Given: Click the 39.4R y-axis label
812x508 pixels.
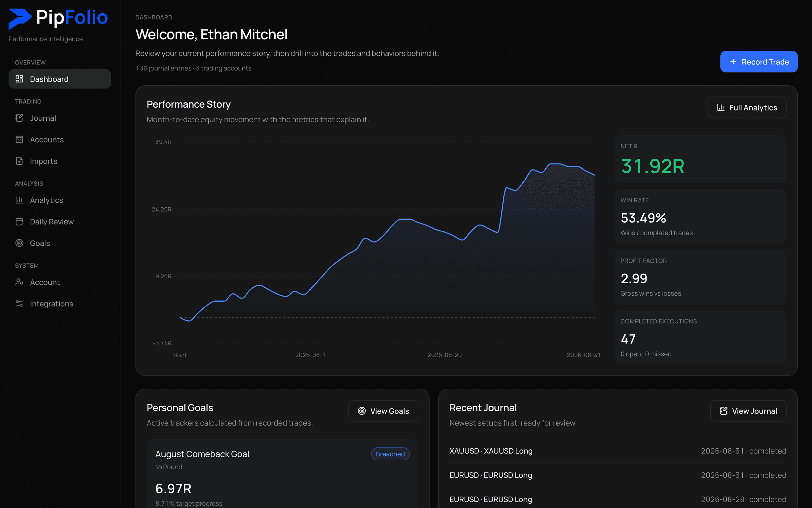Looking at the screenshot, I should coord(163,142).
